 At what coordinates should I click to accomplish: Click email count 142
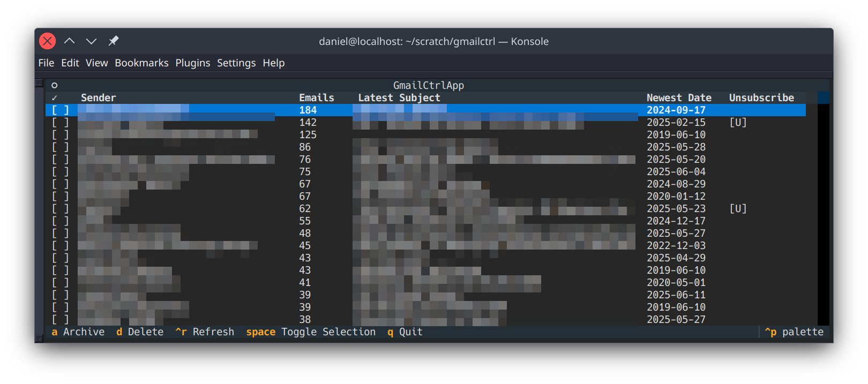click(x=308, y=123)
